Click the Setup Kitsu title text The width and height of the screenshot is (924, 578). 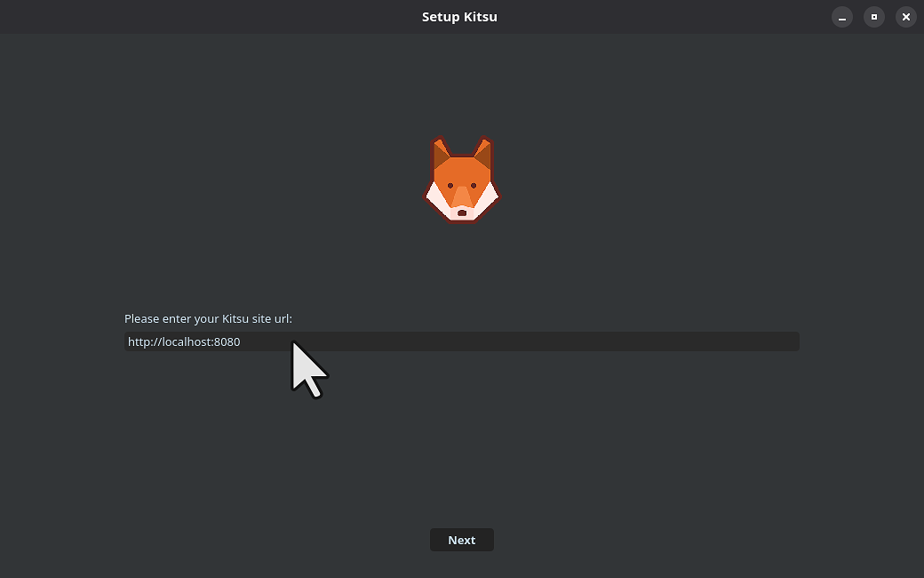(x=459, y=17)
